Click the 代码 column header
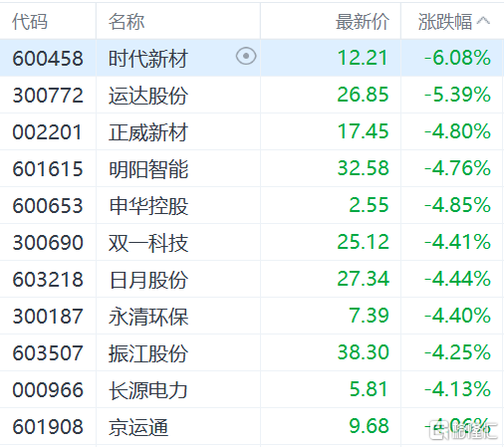 coord(30,22)
